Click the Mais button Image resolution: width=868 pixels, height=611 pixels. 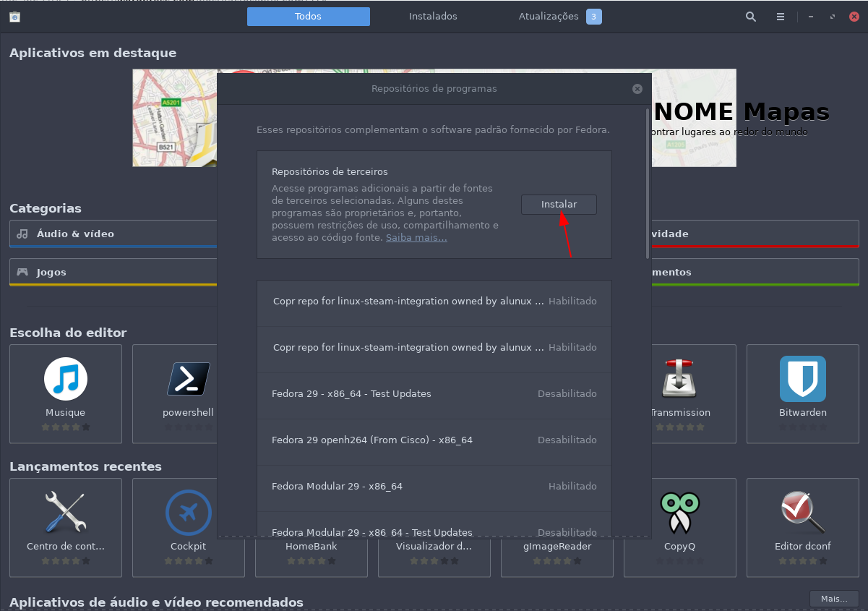[x=833, y=599]
